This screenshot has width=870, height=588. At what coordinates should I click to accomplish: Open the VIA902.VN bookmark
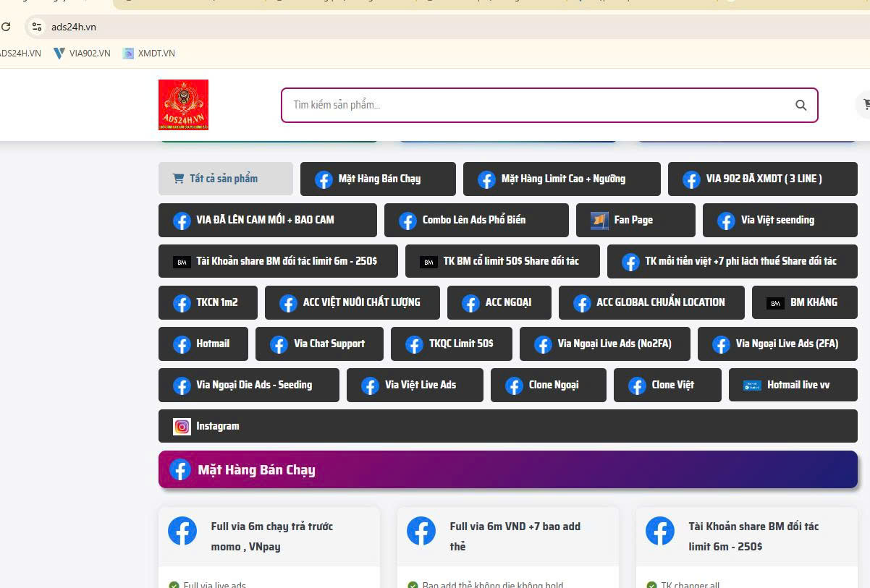pos(82,53)
